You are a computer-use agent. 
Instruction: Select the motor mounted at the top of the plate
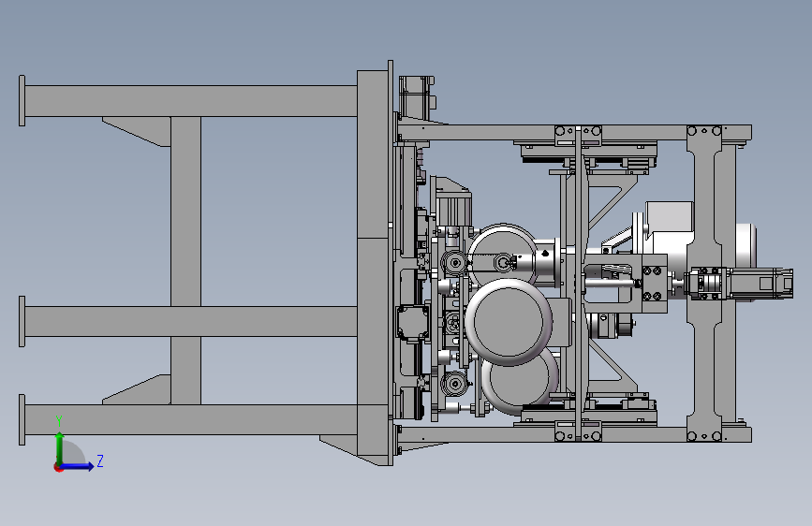[x=417, y=96]
